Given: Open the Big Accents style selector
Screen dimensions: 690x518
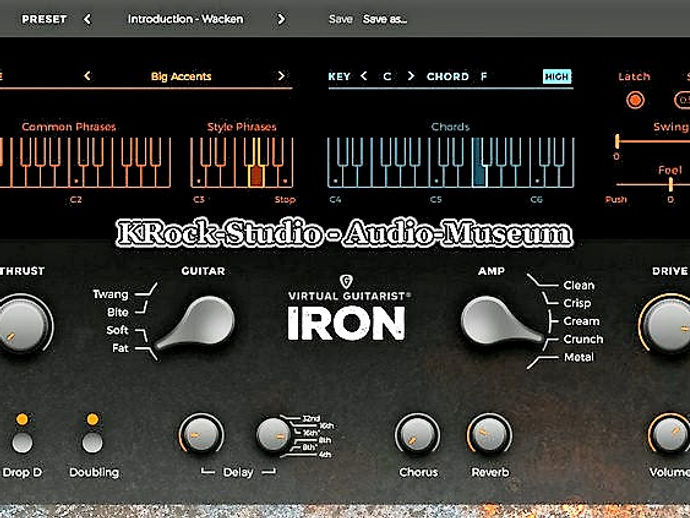Looking at the screenshot, I should coord(181,76).
